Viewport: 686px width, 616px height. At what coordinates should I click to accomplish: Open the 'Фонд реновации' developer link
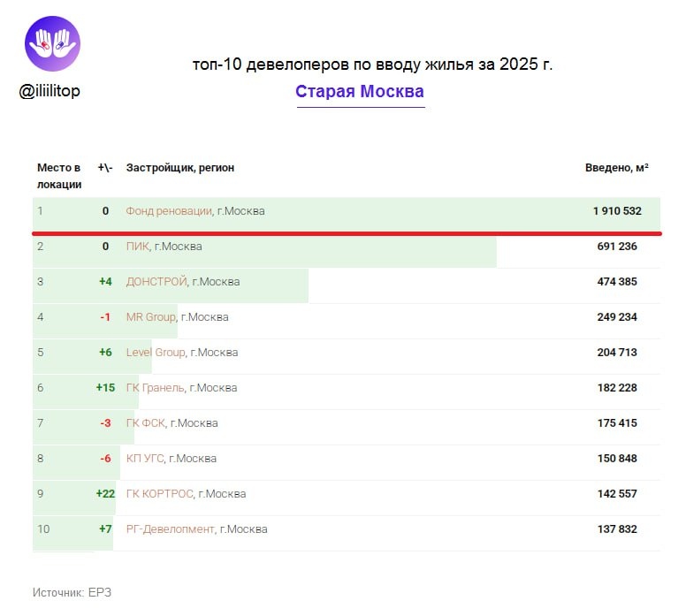[x=169, y=211]
